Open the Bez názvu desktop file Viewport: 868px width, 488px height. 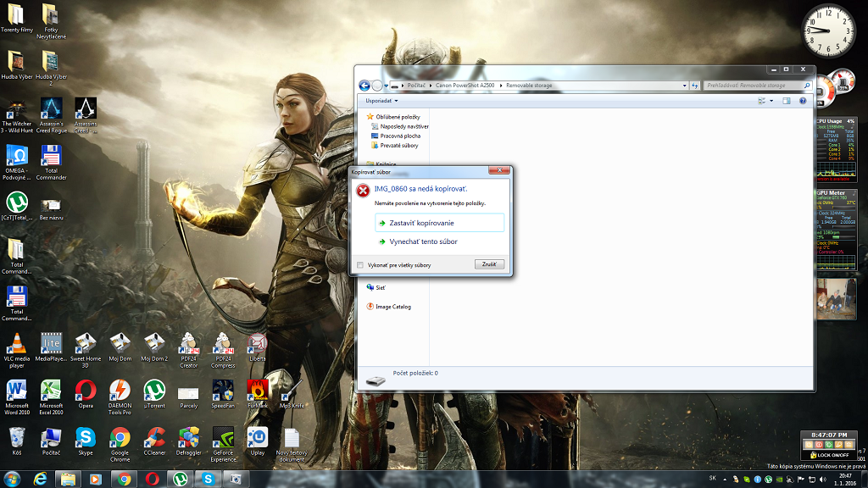[x=51, y=210]
